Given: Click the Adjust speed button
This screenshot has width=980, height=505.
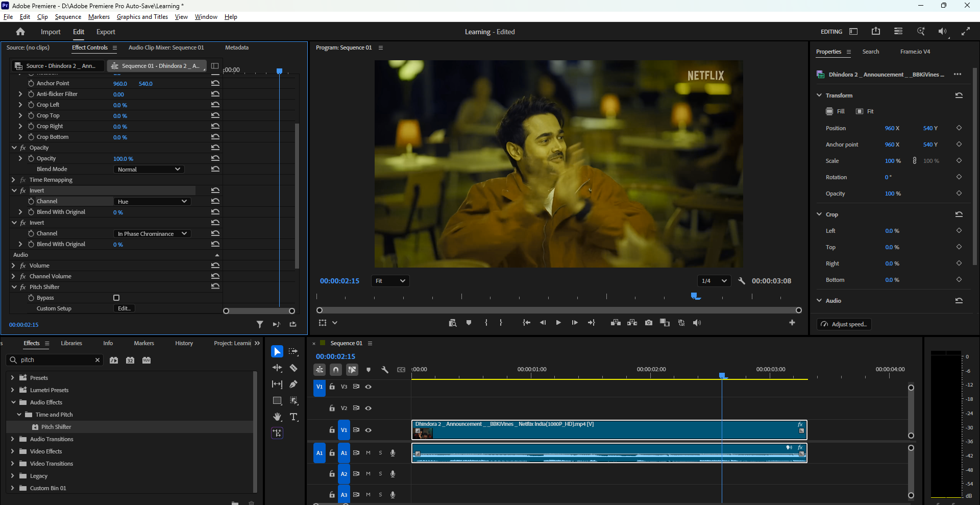Looking at the screenshot, I should 844,324.
